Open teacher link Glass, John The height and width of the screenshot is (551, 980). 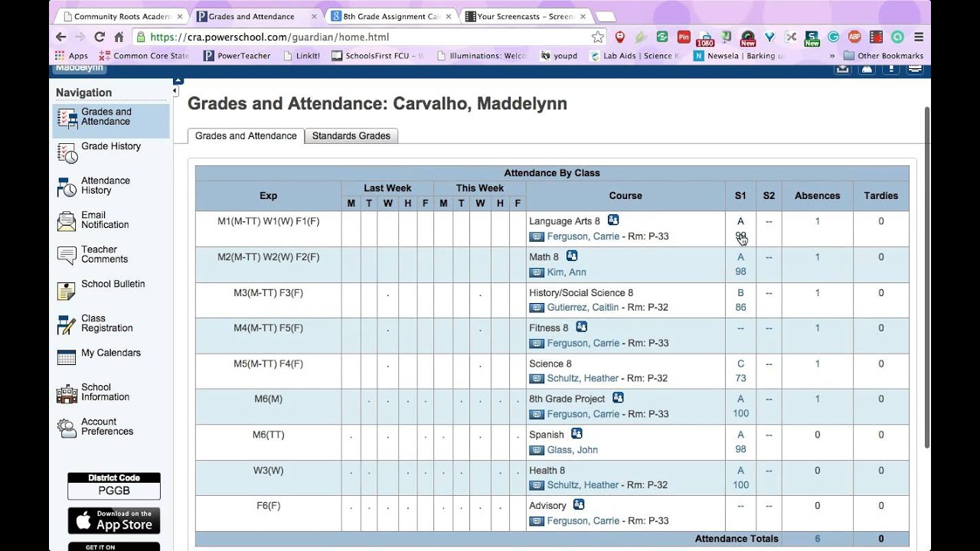[573, 450]
